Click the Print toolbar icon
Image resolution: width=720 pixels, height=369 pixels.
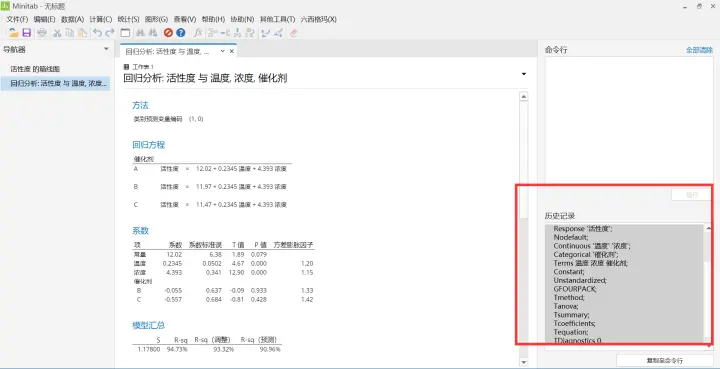(x=42, y=33)
